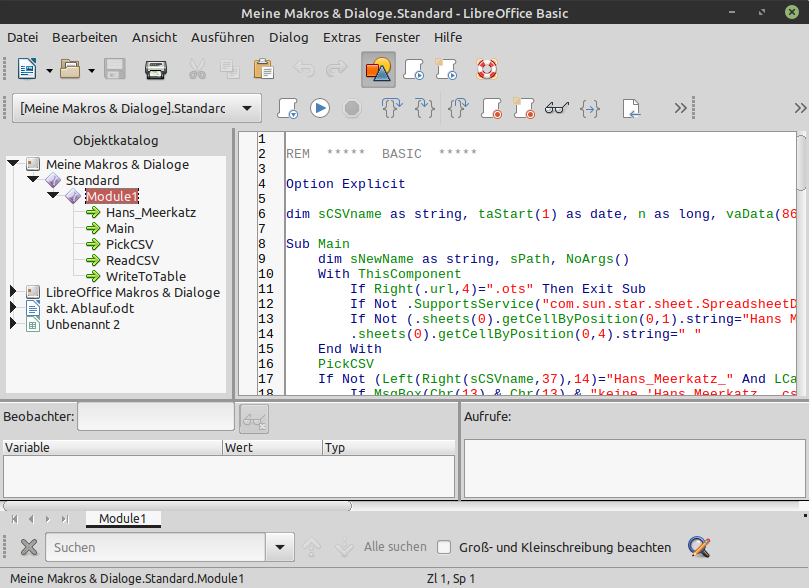Click the Select Module icon
809x588 pixels.
click(x=446, y=69)
